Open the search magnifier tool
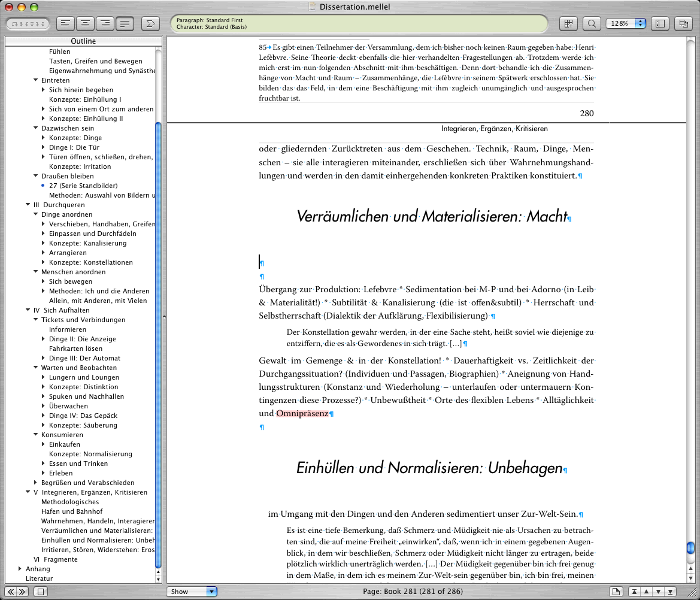 coord(592,23)
